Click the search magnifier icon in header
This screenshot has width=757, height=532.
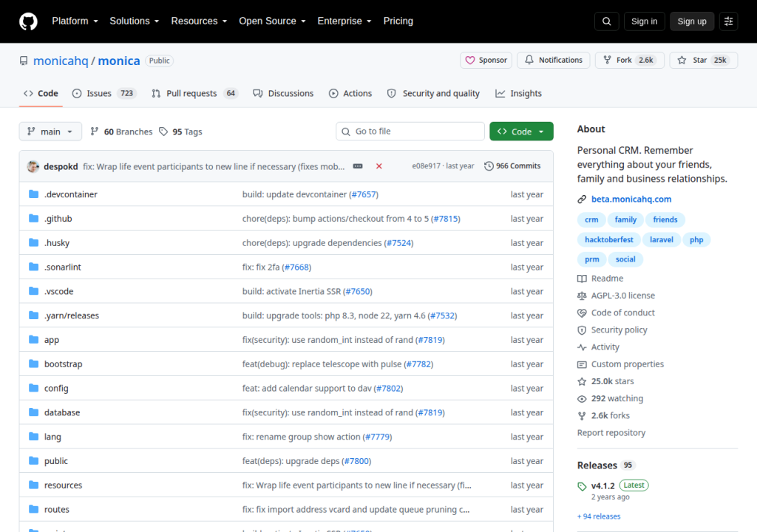click(607, 21)
